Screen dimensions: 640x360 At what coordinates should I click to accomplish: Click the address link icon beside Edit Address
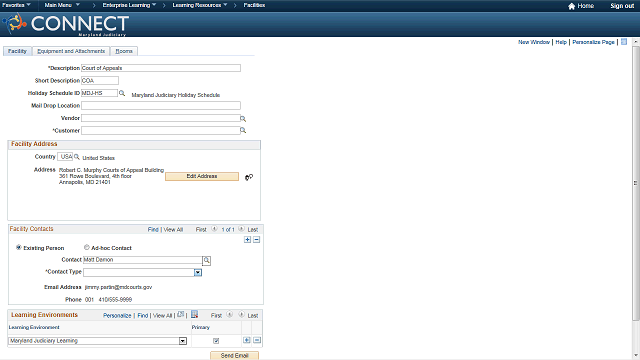[x=249, y=177]
